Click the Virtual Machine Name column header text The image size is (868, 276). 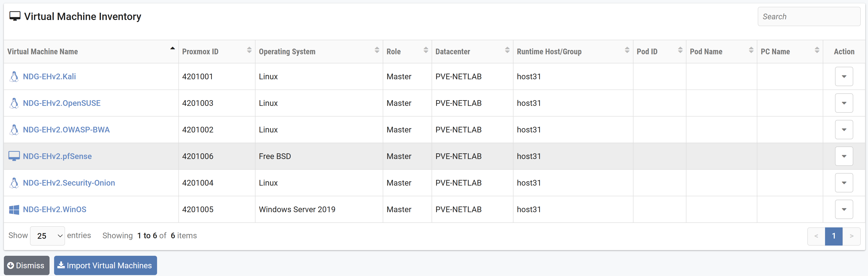point(43,52)
